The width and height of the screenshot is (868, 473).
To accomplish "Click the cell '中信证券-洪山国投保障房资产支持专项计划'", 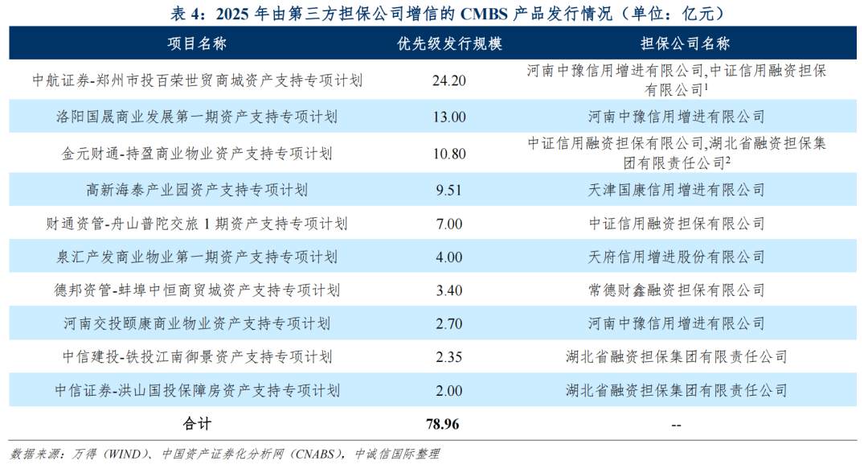I will (197, 390).
